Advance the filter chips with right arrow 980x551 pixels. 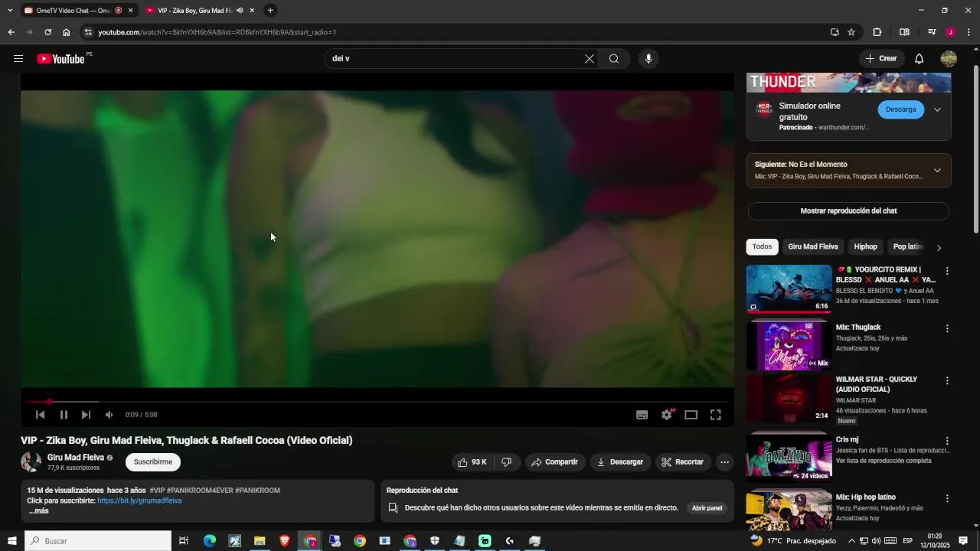pyautogui.click(x=939, y=247)
